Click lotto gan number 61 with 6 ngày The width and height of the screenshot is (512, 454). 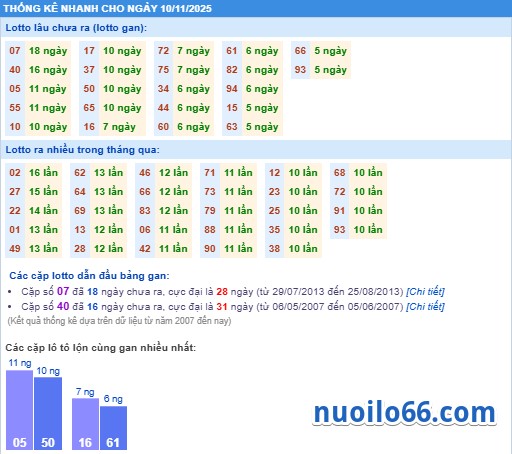pyautogui.click(x=232, y=51)
